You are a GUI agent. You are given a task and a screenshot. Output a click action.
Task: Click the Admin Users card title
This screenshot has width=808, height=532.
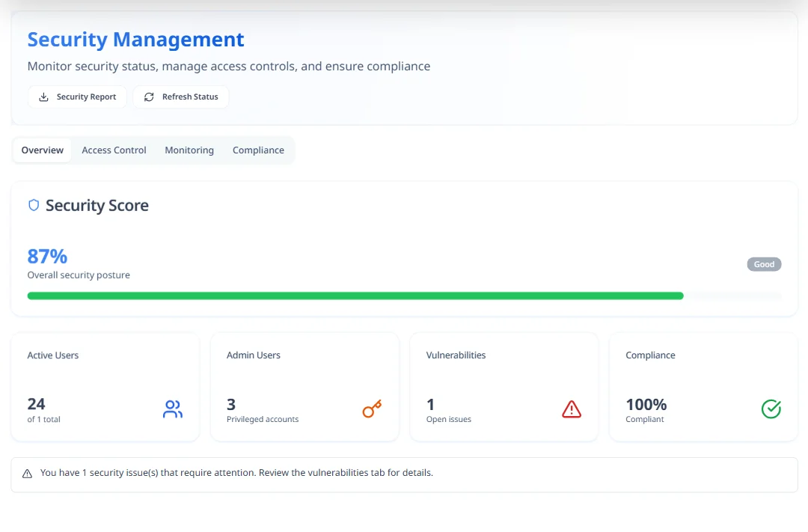coord(254,355)
